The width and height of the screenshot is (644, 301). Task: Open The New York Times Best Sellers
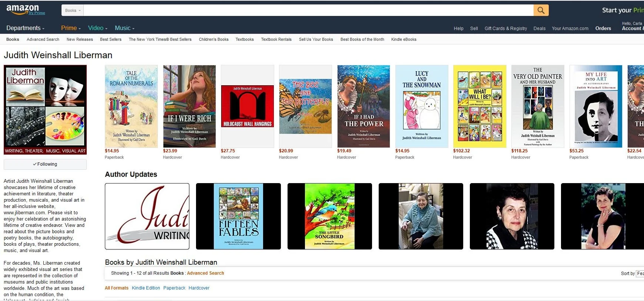pyautogui.click(x=160, y=39)
